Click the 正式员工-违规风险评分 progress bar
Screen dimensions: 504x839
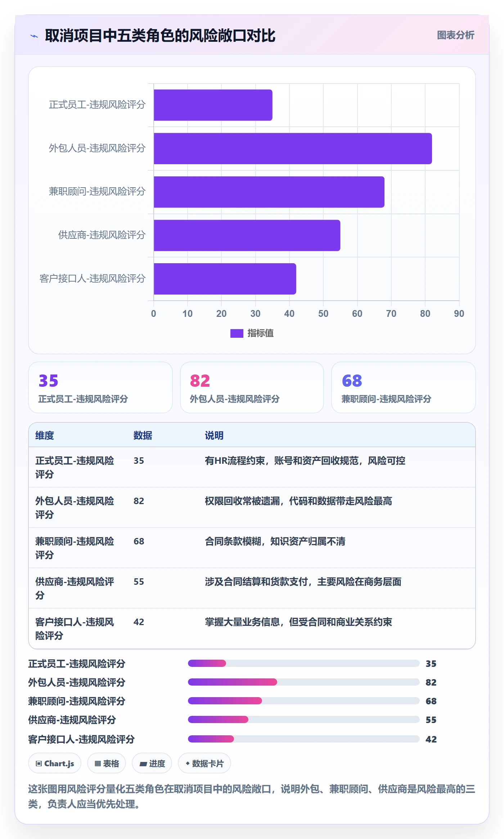(304, 663)
